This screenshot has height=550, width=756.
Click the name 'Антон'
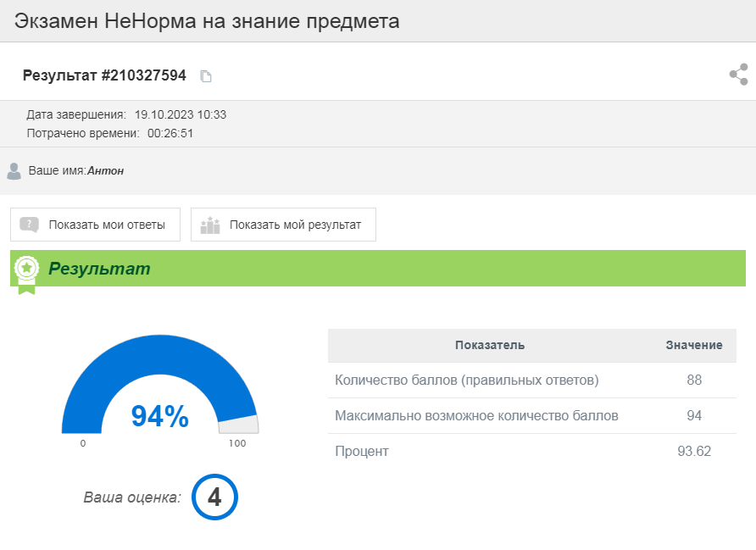click(106, 171)
